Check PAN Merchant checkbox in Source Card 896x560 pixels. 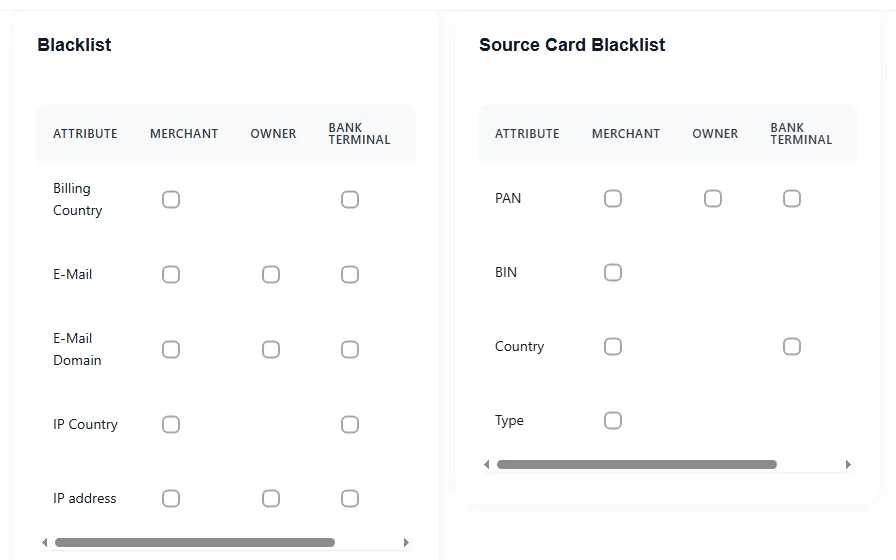click(613, 198)
